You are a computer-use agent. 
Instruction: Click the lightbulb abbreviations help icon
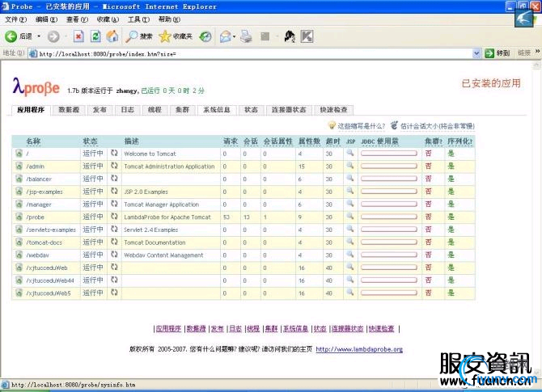point(332,125)
